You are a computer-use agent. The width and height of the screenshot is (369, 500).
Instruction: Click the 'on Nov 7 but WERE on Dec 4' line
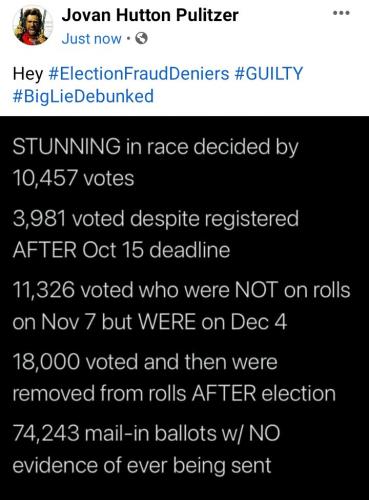tap(150, 322)
